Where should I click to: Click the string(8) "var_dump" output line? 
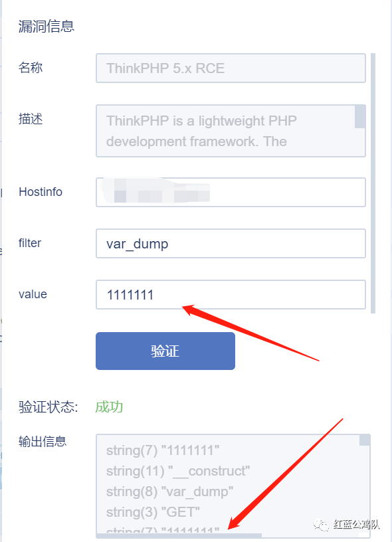pos(169,492)
